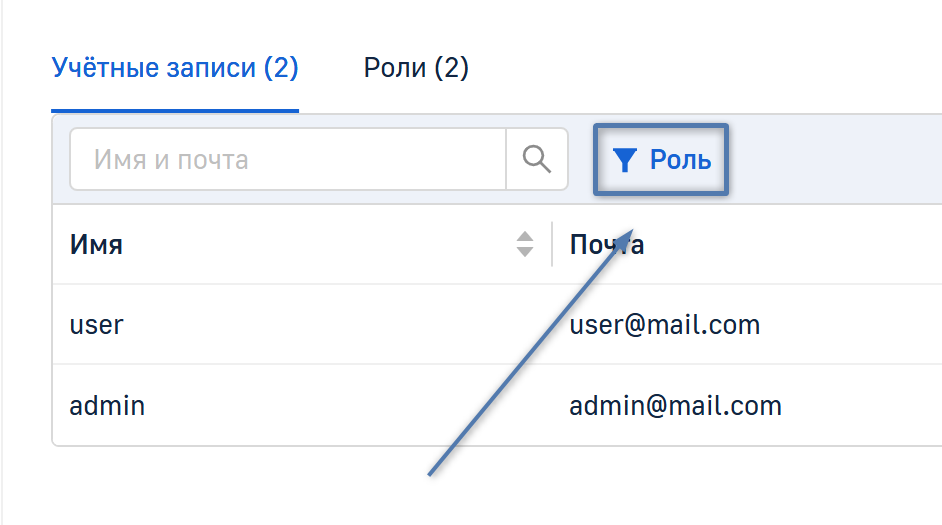Open the Роль filter dropdown
This screenshot has width=942, height=525.
(661, 160)
